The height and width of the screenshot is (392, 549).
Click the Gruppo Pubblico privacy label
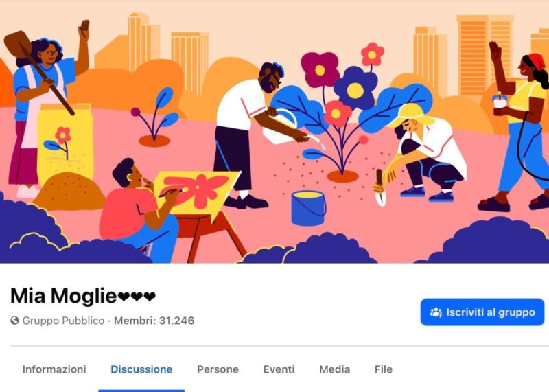63,321
